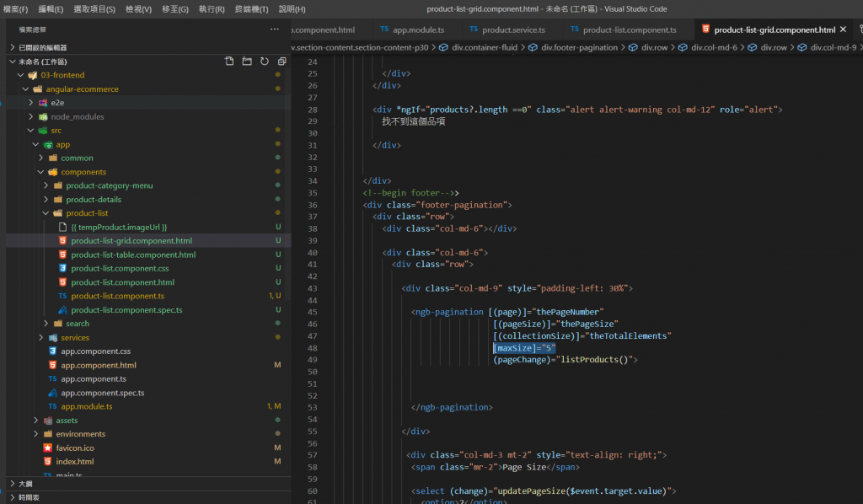Open the explorer more actions ellipsis
Viewport: 863px width, 504px height.
[274, 29]
